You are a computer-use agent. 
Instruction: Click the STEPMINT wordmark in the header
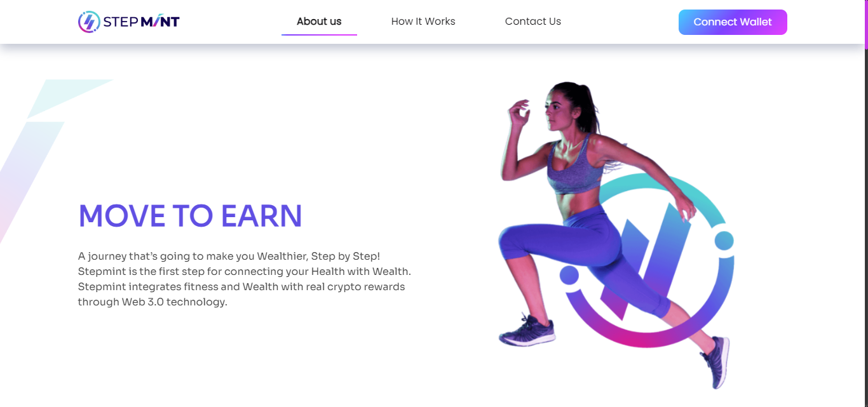(141, 22)
